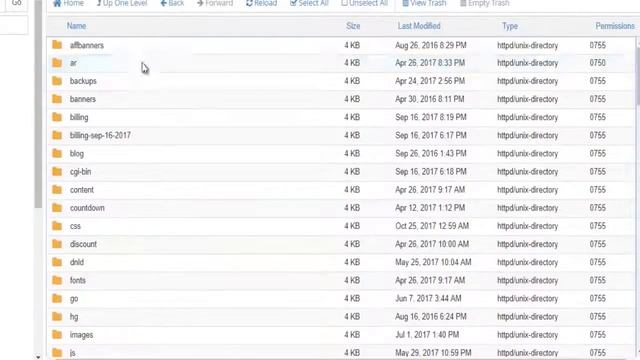Click the left pane vertical scrollbar
This screenshot has width=640, height=360.
(x=38, y=104)
